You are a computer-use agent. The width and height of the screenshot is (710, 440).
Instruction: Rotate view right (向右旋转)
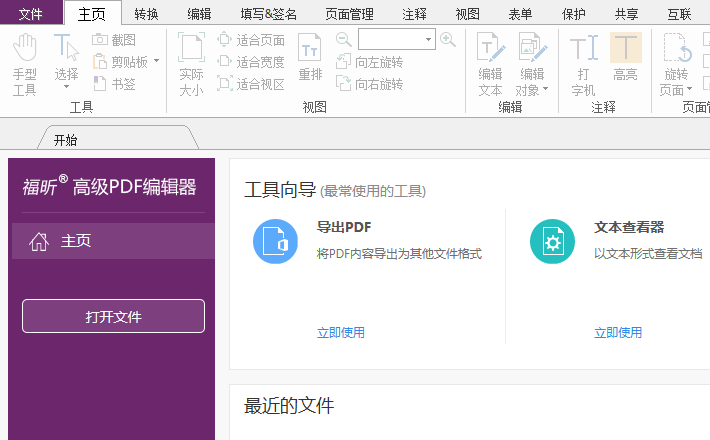[x=369, y=84]
